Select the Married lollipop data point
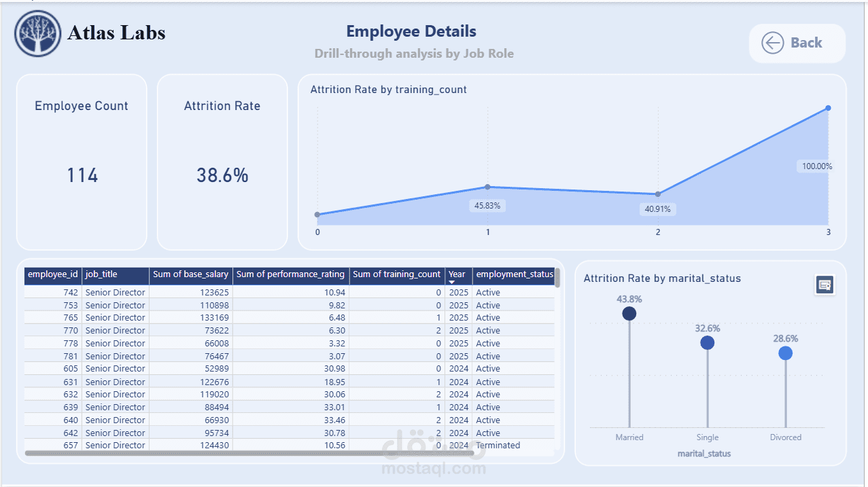 [629, 313]
